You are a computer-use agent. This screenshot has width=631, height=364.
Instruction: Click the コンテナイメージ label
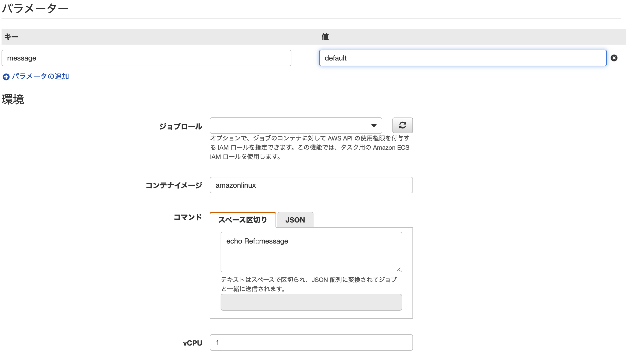pyautogui.click(x=174, y=185)
